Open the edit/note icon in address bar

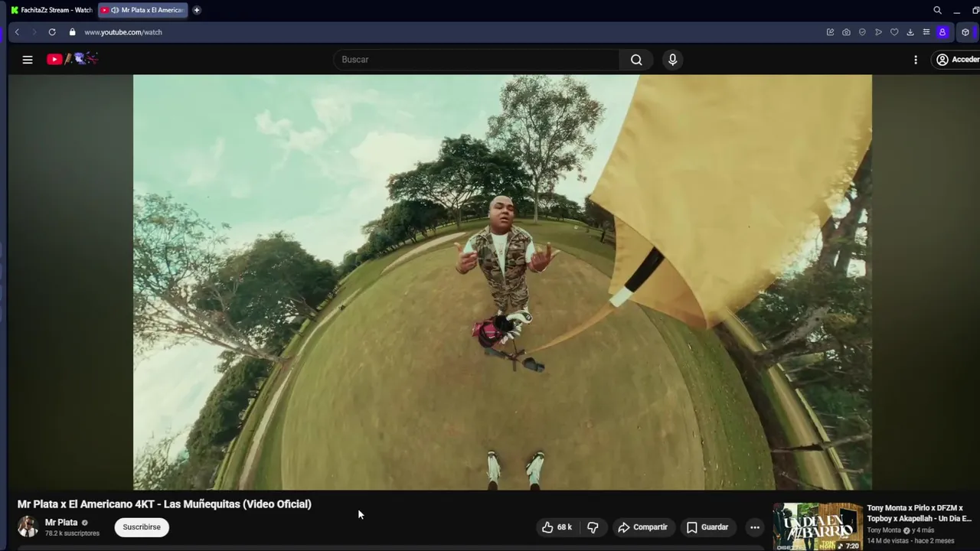point(830,32)
